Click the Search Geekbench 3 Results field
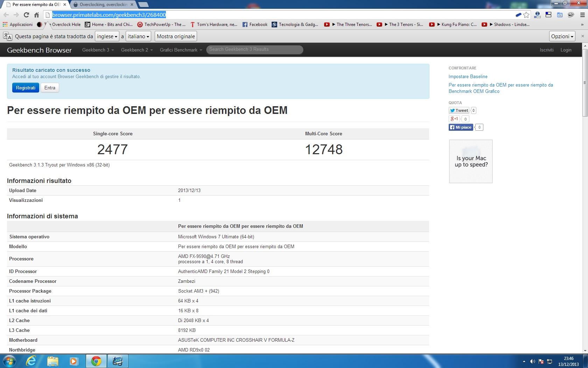588x368 pixels. pos(254,49)
